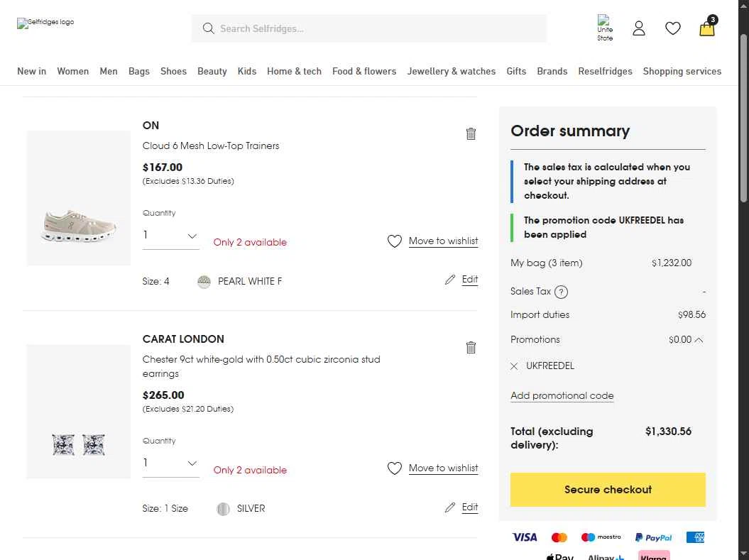
Task: Click the $1,232.00 bag subtotal
Action: pos(672,263)
